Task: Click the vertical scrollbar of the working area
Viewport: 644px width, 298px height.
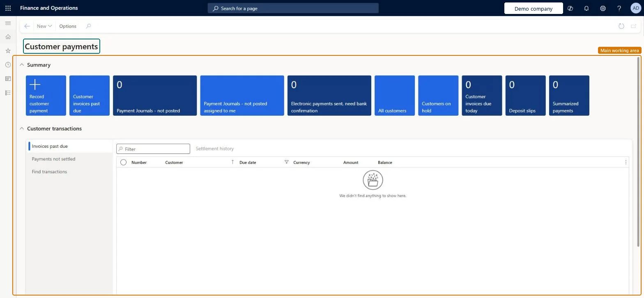Action: (638, 152)
